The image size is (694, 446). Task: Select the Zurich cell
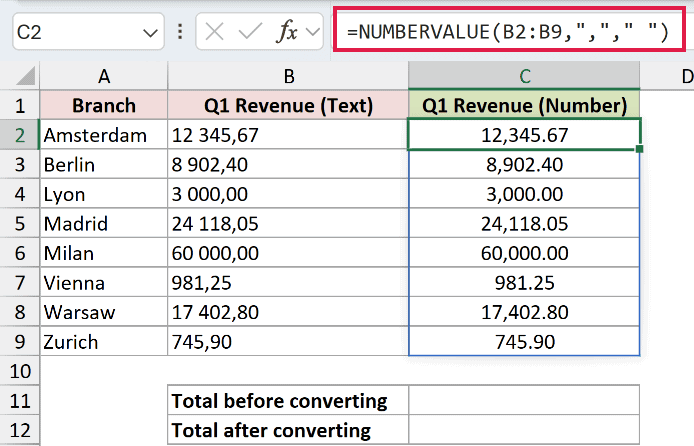click(x=104, y=342)
